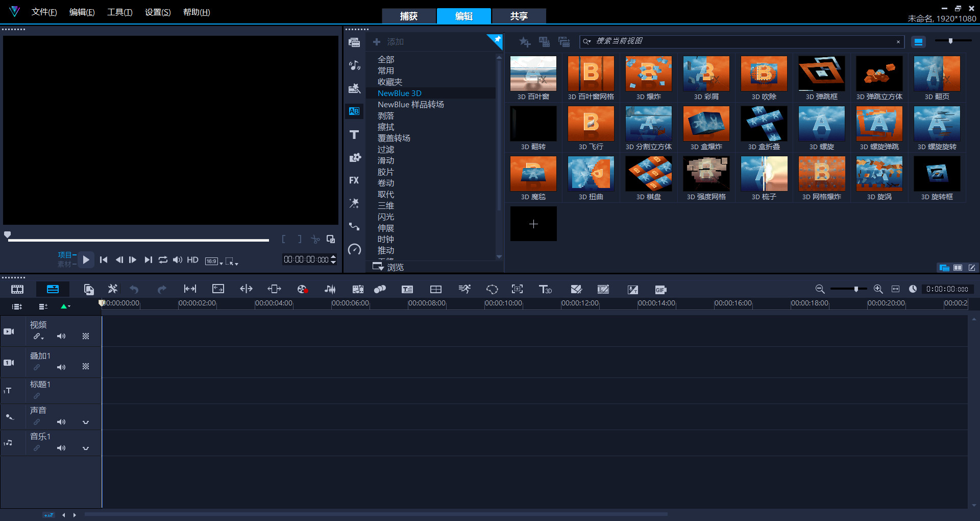980x521 pixels.
Task: Play the project preview
Action: (x=86, y=260)
